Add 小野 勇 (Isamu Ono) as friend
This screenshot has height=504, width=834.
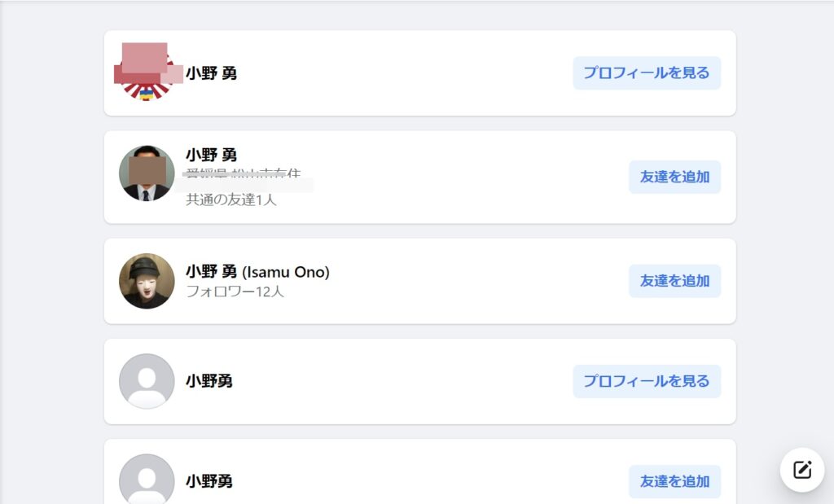675,281
